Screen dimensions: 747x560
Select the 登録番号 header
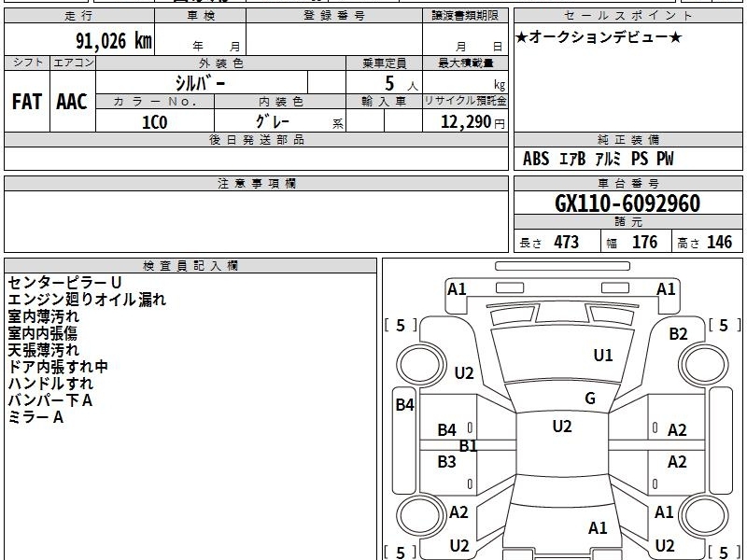[334, 16]
